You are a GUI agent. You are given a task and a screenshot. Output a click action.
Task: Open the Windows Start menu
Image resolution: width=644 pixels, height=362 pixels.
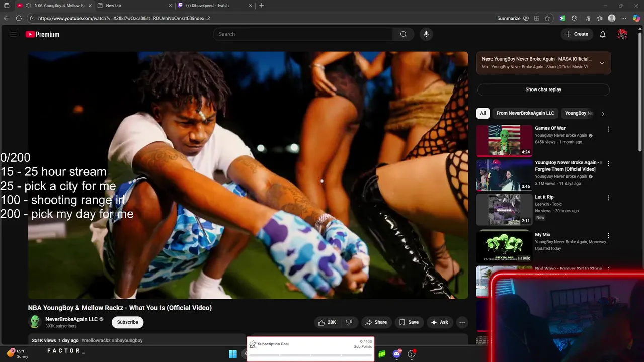coord(233,354)
